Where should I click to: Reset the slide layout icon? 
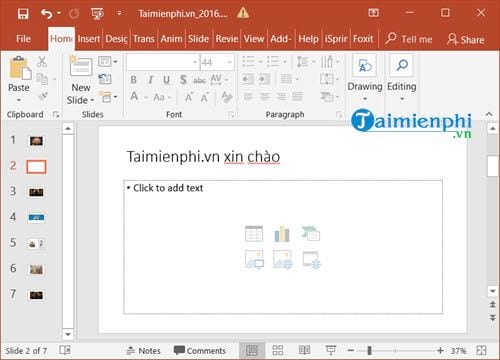105,79
